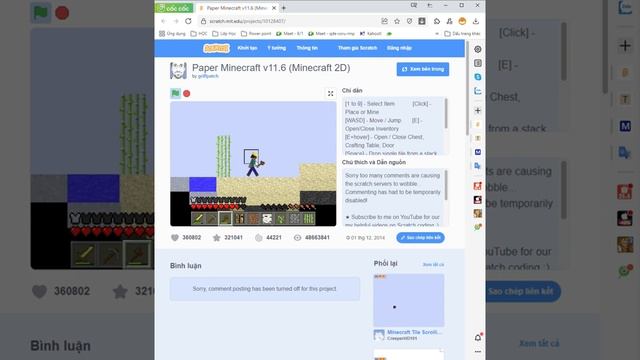Favorite the project via the star icon
This screenshot has width=640, height=360.
coord(216,238)
